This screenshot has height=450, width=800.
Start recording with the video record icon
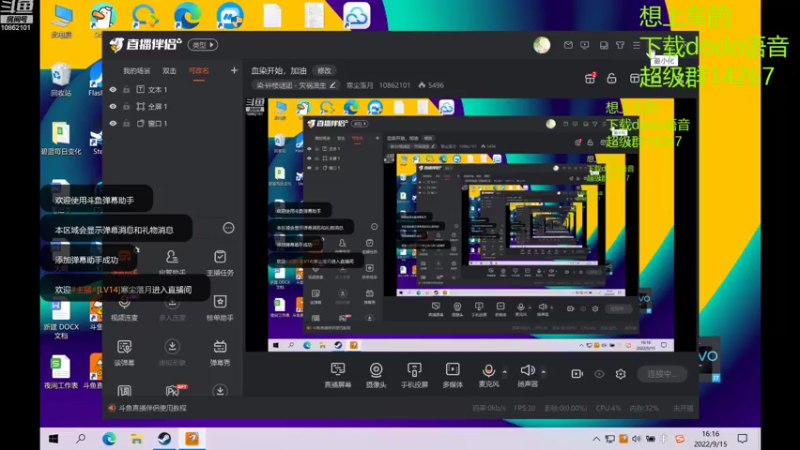pyautogui.click(x=577, y=374)
